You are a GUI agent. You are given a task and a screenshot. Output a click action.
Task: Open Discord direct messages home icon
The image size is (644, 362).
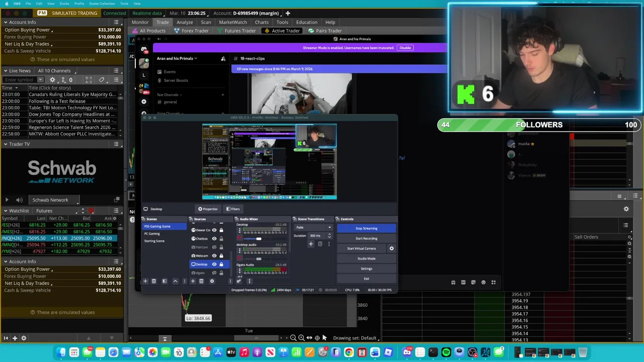point(144,50)
